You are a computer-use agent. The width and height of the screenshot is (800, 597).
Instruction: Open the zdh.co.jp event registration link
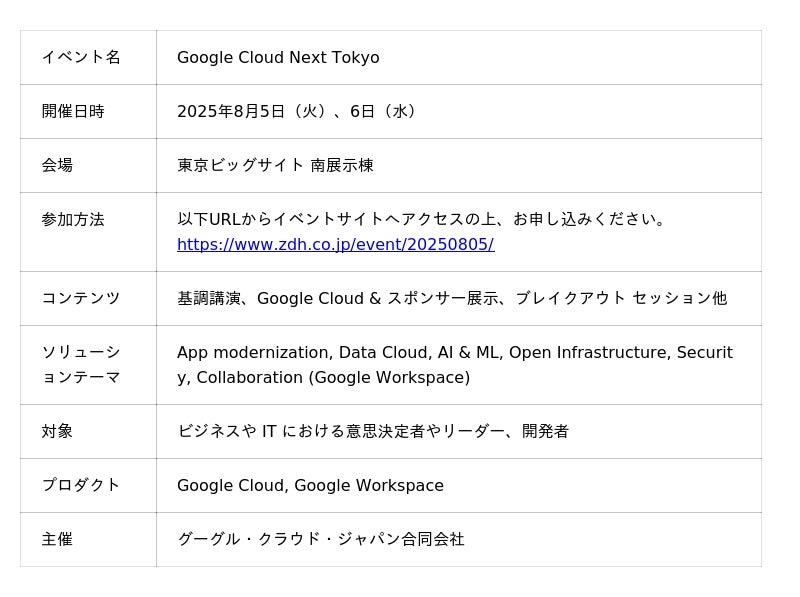335,244
